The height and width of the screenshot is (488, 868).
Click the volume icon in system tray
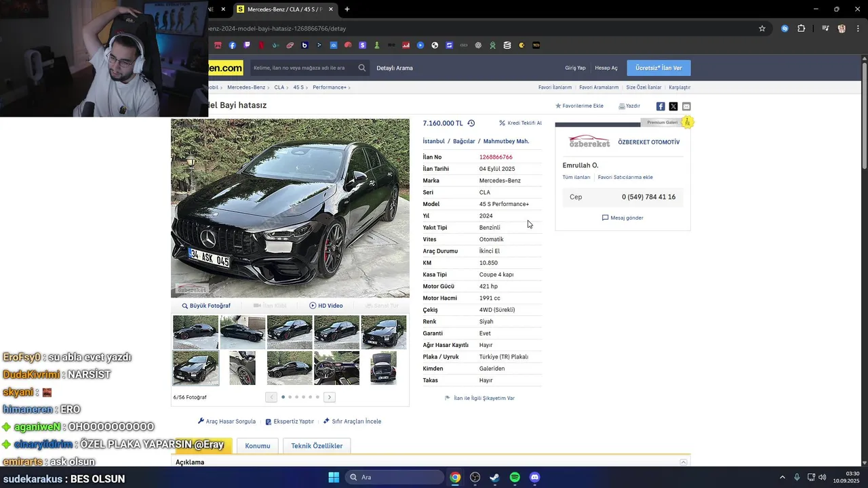(x=822, y=477)
